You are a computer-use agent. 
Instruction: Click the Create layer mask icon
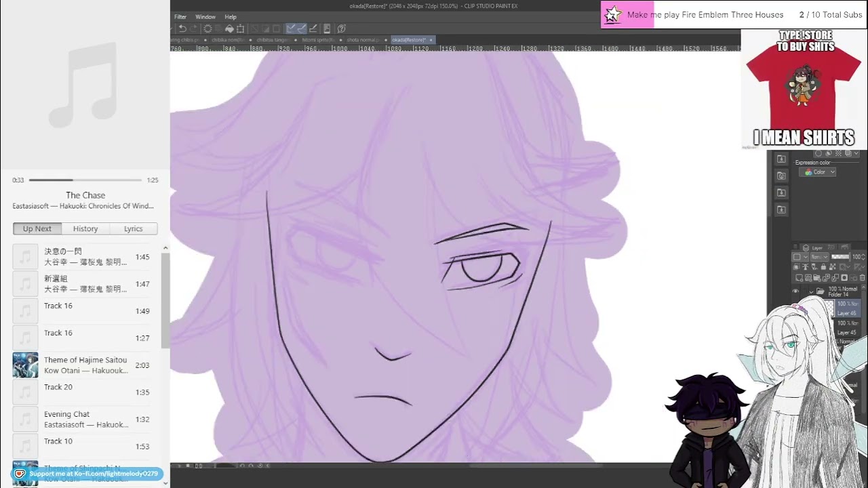coord(844,278)
